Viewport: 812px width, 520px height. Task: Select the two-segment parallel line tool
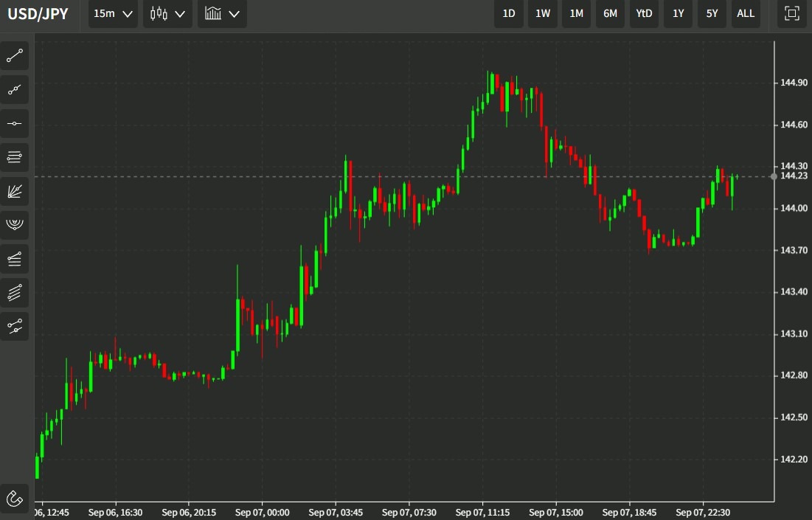15,326
